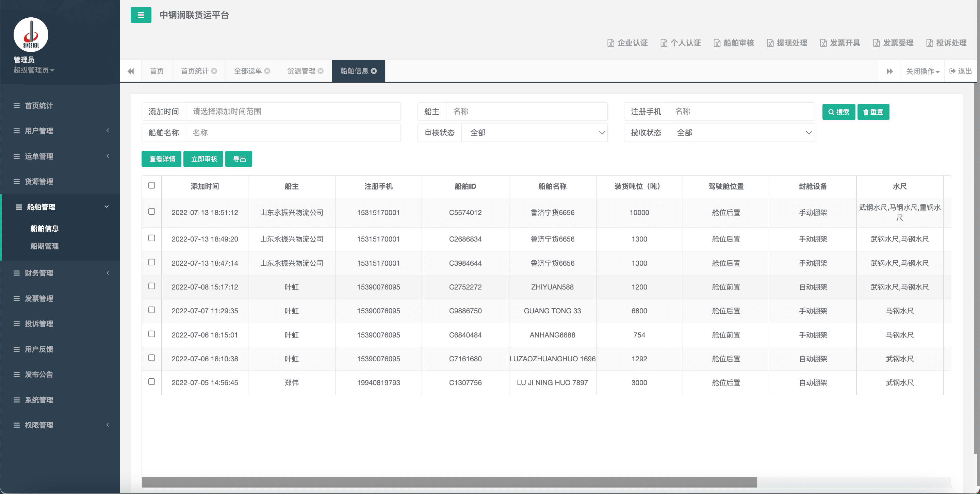Close the 首页统计 tab with its X
The height and width of the screenshot is (494, 980).
[214, 71]
